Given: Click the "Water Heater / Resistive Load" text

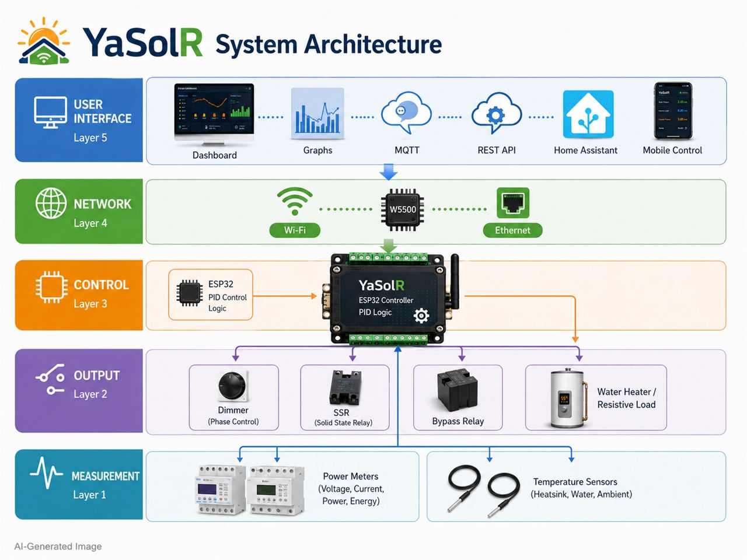Looking at the screenshot, I should coord(627,398).
